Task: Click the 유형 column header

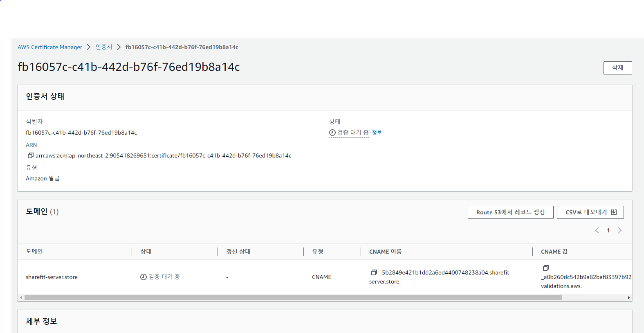Action: tap(318, 252)
